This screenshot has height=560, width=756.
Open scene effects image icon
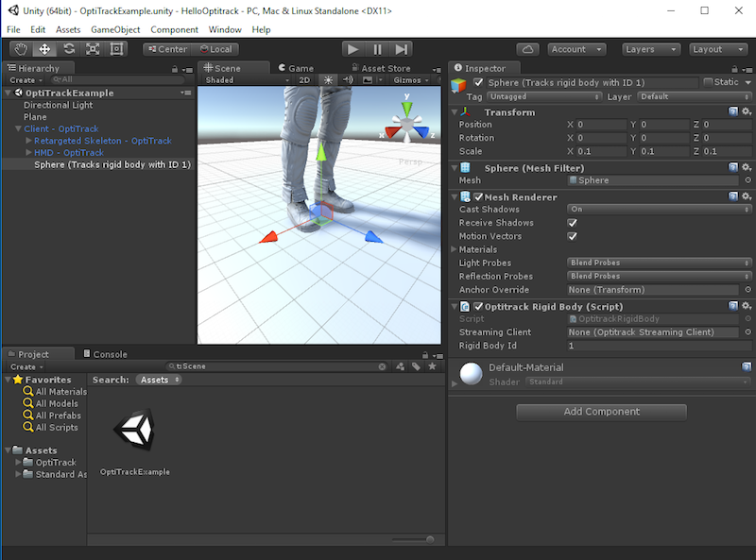point(368,80)
